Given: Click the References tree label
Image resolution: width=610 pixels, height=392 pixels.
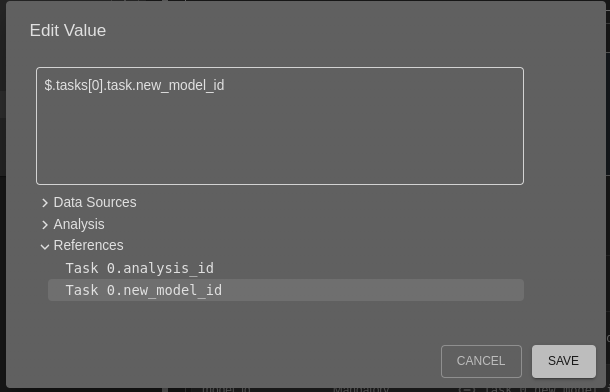Looking at the screenshot, I should click(88, 245).
